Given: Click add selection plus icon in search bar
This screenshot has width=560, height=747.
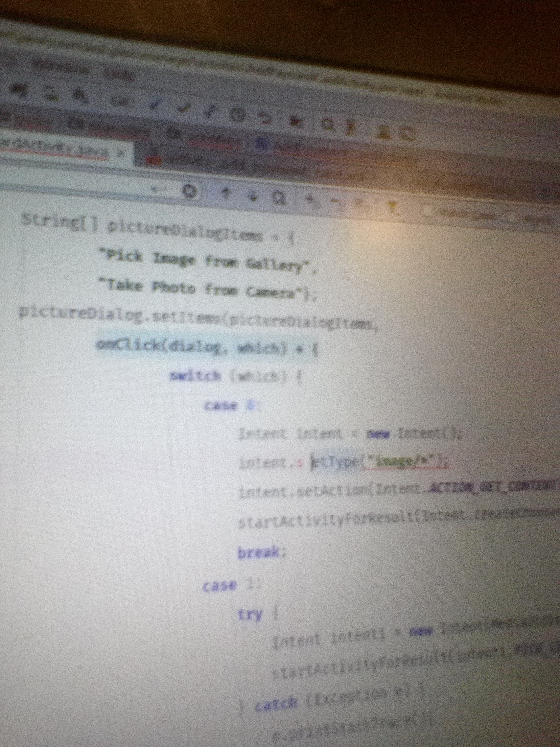Looking at the screenshot, I should pyautogui.click(x=310, y=199).
